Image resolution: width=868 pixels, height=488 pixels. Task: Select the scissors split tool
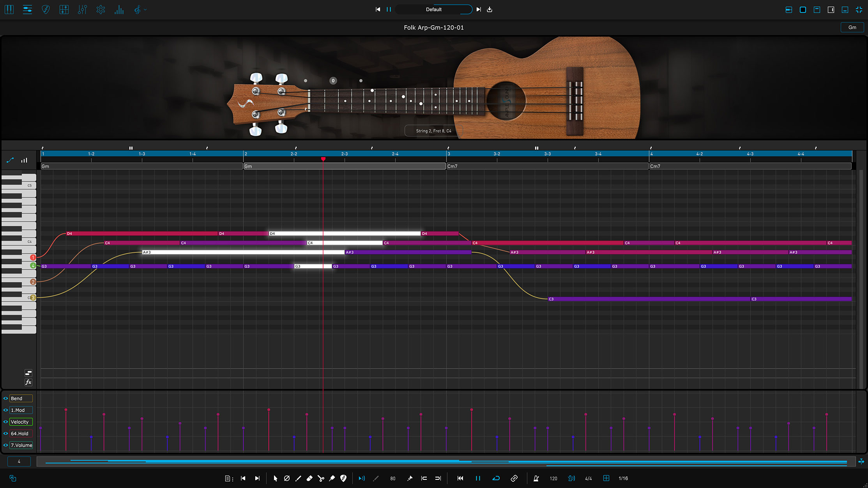click(x=321, y=478)
